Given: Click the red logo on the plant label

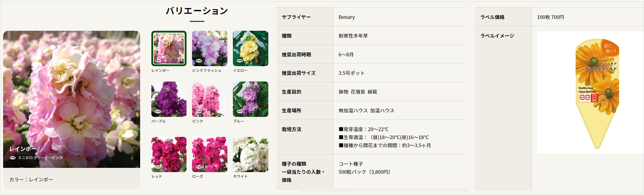Looking at the screenshot, I should pyautogui.click(x=595, y=98).
